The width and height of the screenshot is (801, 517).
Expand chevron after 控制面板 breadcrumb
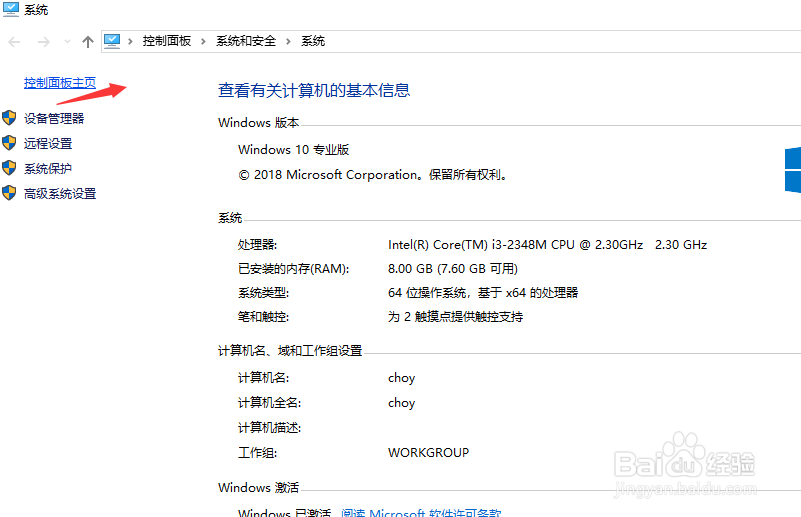coord(203,41)
